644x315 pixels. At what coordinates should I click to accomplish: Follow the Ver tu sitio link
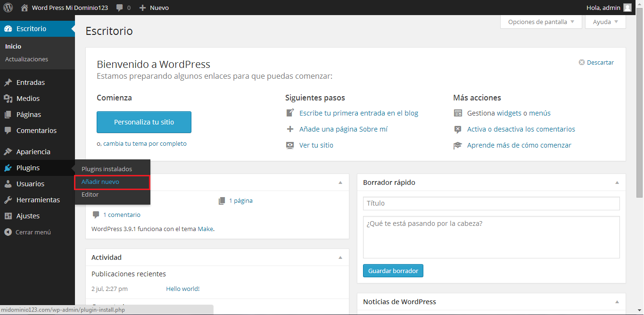point(316,145)
